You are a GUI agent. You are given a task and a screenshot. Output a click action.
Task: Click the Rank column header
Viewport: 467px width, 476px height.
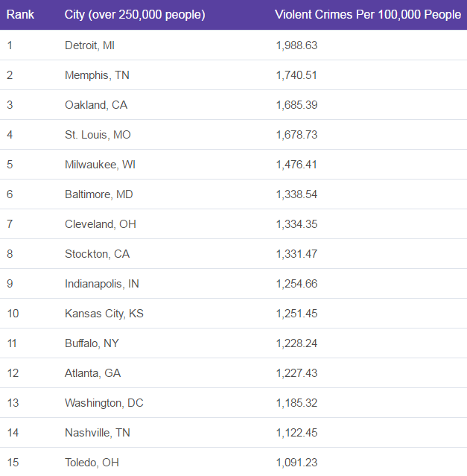click(20, 15)
